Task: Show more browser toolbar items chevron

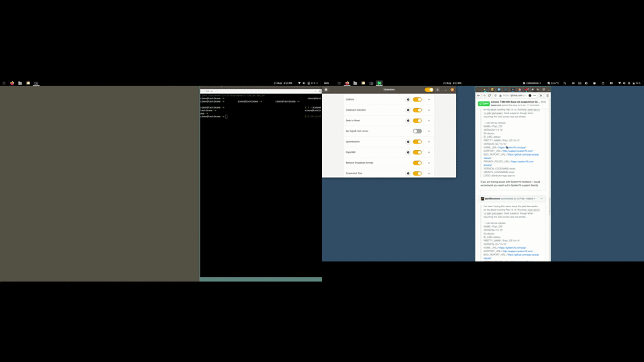Action: (x=541, y=95)
